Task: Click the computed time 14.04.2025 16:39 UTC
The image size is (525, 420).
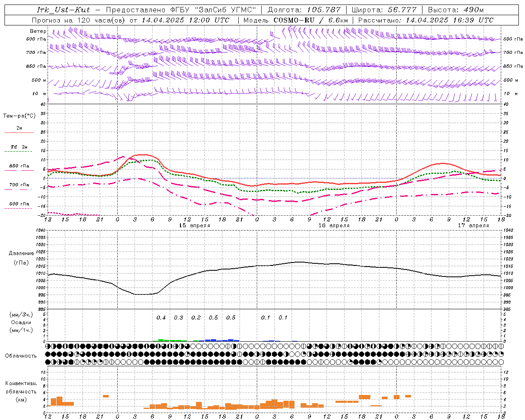Action: (x=450, y=20)
